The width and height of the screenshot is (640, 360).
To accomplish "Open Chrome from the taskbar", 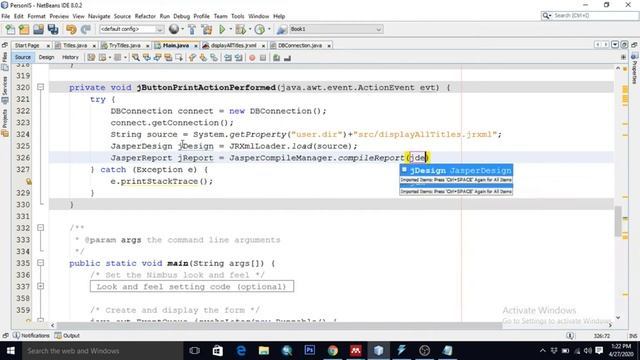I will pyautogui.click(x=333, y=351).
